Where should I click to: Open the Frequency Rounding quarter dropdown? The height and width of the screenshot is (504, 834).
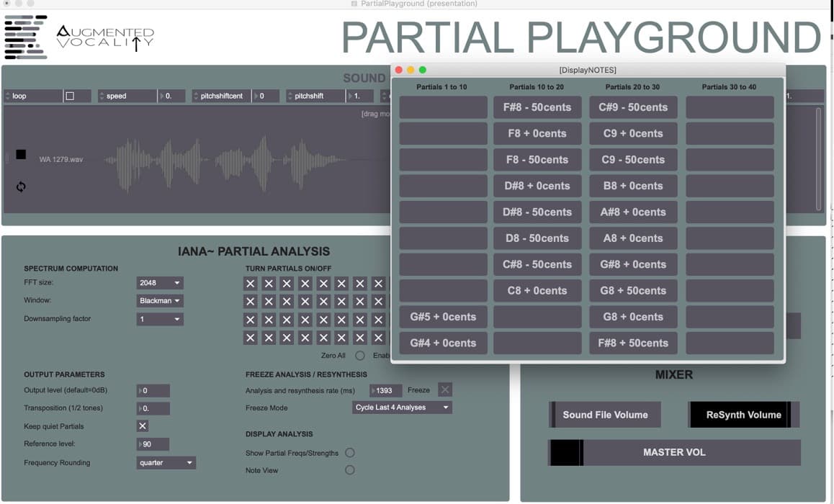tap(166, 462)
